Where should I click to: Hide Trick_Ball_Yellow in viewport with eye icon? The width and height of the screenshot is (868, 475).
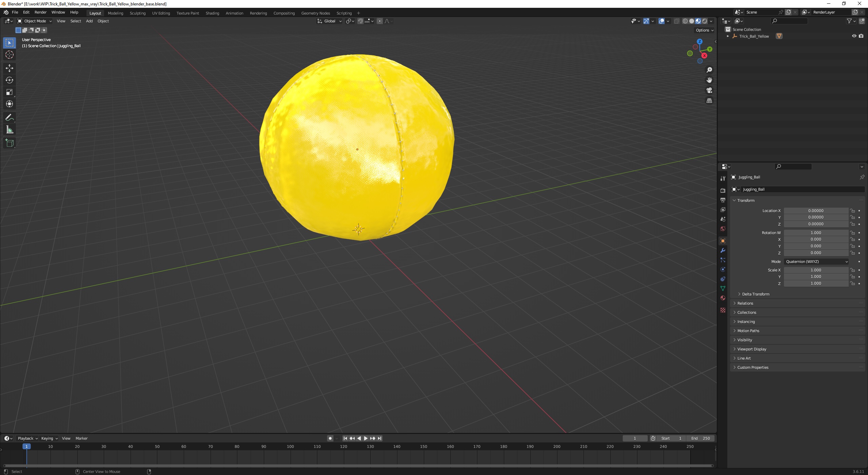854,36
